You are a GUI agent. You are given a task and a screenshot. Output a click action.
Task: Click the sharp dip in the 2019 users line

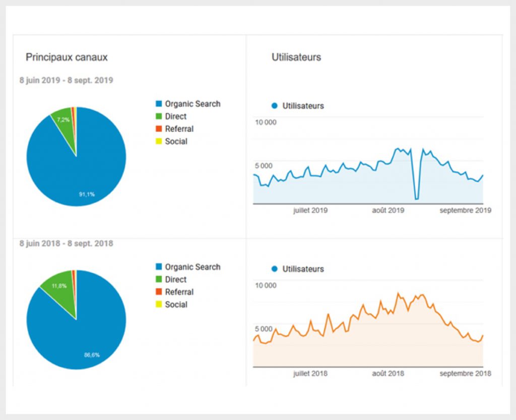click(416, 198)
